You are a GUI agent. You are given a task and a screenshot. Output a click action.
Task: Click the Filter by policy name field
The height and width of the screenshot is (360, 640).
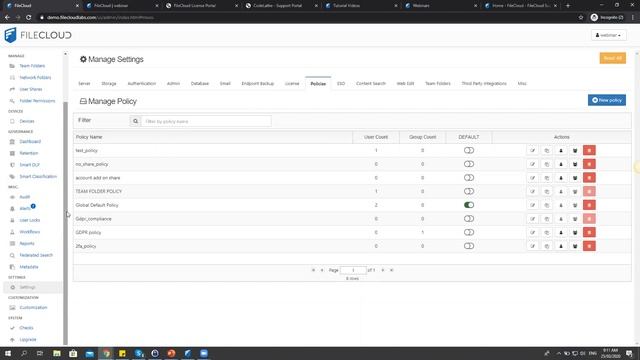coord(206,121)
